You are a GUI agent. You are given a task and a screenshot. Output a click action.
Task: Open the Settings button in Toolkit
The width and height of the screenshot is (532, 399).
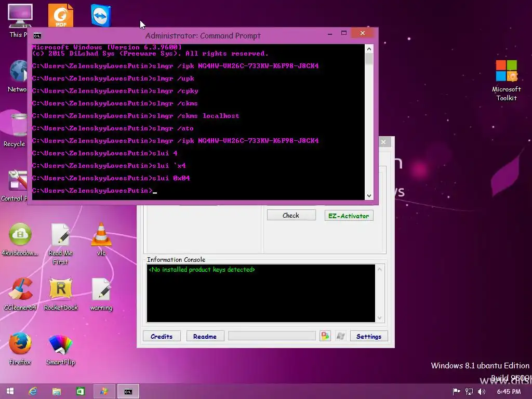tap(369, 336)
